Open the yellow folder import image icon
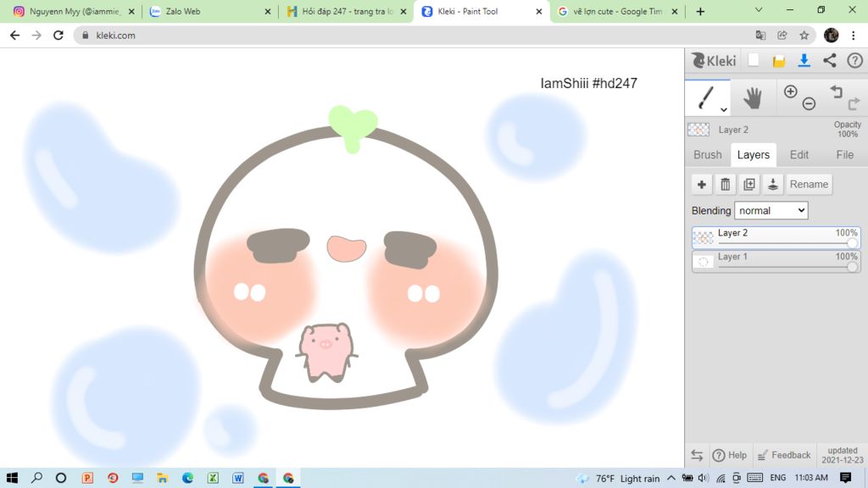 779,60
